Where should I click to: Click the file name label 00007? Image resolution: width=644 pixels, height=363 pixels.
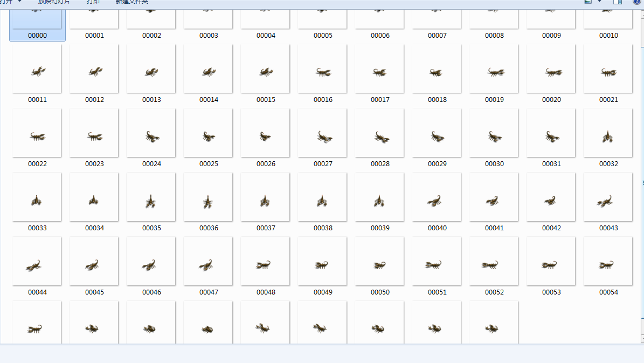pos(437,36)
